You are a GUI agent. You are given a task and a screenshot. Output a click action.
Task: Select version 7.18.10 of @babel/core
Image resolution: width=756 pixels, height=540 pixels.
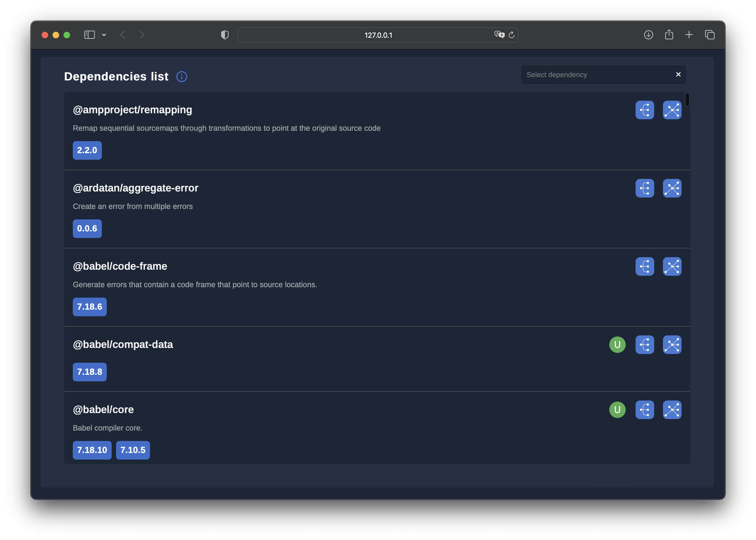click(92, 450)
